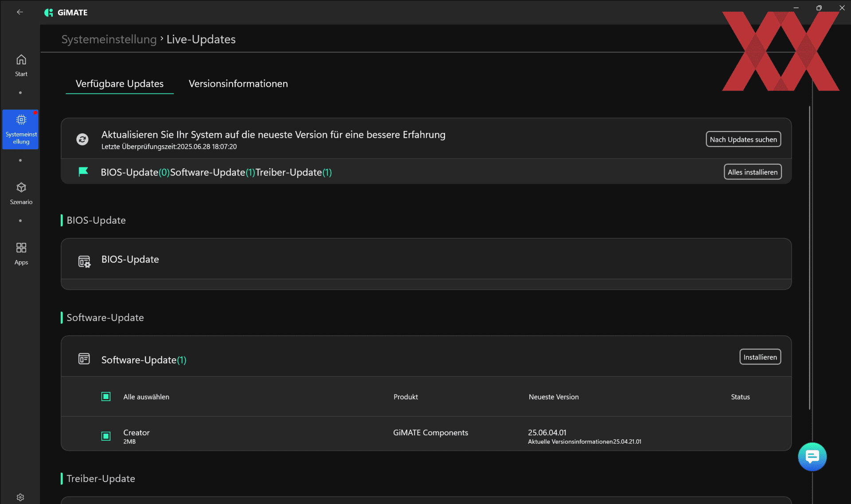Click Installieren for Software-Update
This screenshot has width=851, height=504.
click(760, 357)
